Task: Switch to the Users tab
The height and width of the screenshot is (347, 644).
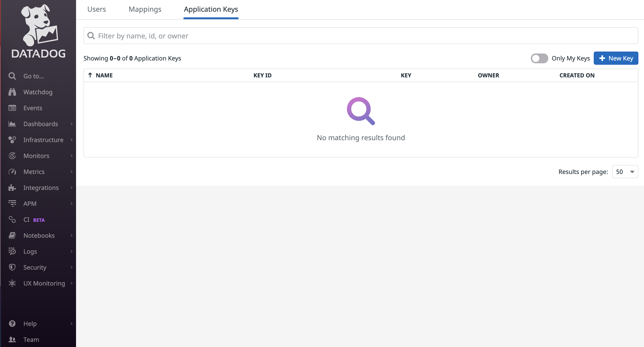Action: (96, 9)
